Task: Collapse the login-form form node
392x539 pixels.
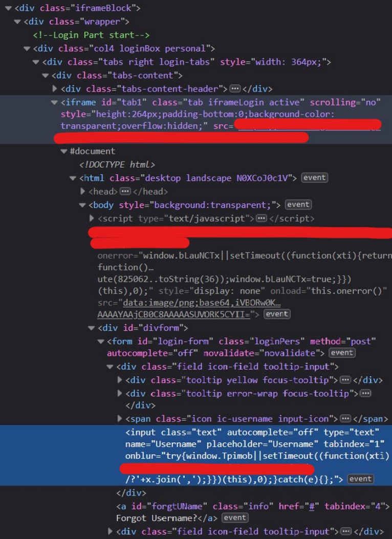Action: [101, 342]
